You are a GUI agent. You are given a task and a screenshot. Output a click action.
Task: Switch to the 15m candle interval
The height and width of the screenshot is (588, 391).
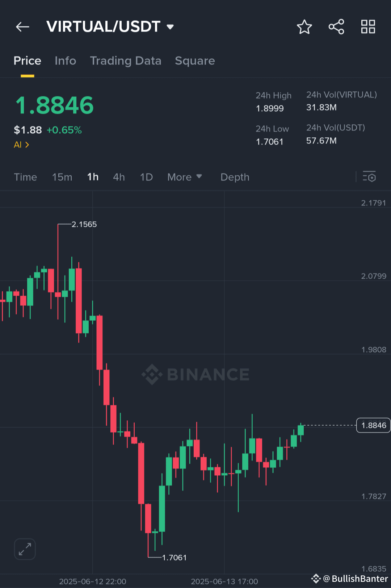pyautogui.click(x=62, y=177)
